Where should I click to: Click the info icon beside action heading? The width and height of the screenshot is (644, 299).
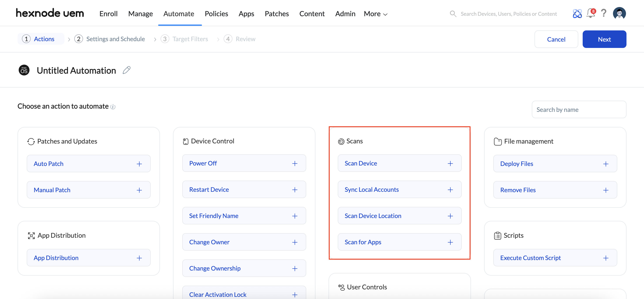(x=113, y=107)
